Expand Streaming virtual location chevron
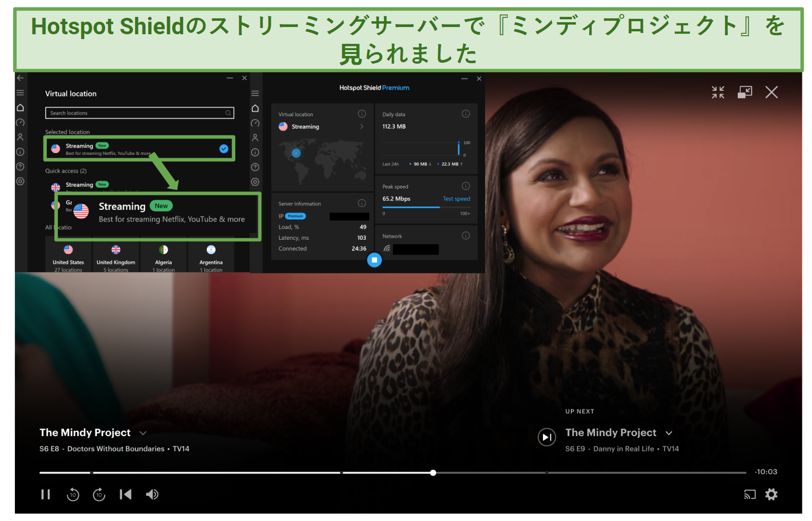The image size is (812, 521). [x=362, y=126]
